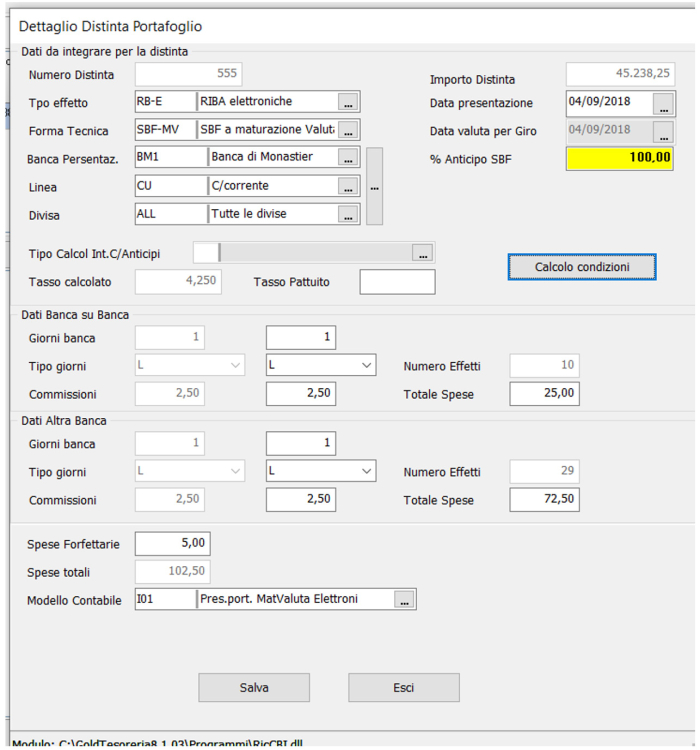Image resolution: width=700 pixels, height=750 pixels.
Task: Open lookup for Banca di Monastier
Action: pos(347,158)
